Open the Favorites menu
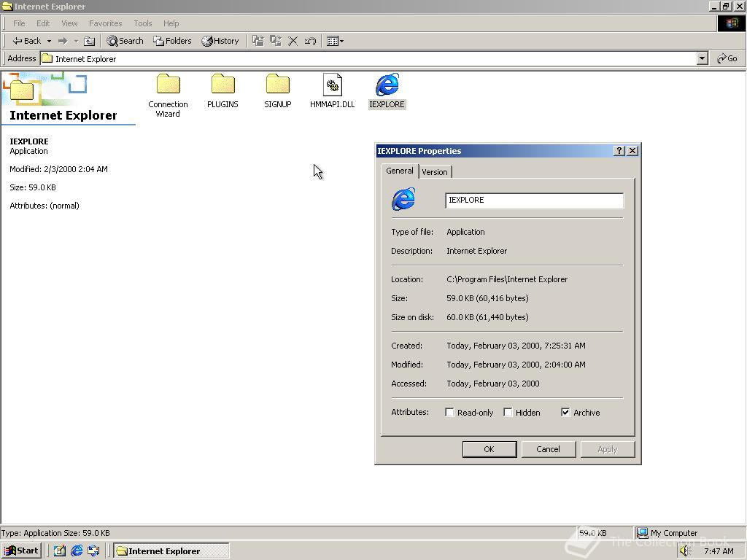This screenshot has height=560, width=747. click(105, 23)
